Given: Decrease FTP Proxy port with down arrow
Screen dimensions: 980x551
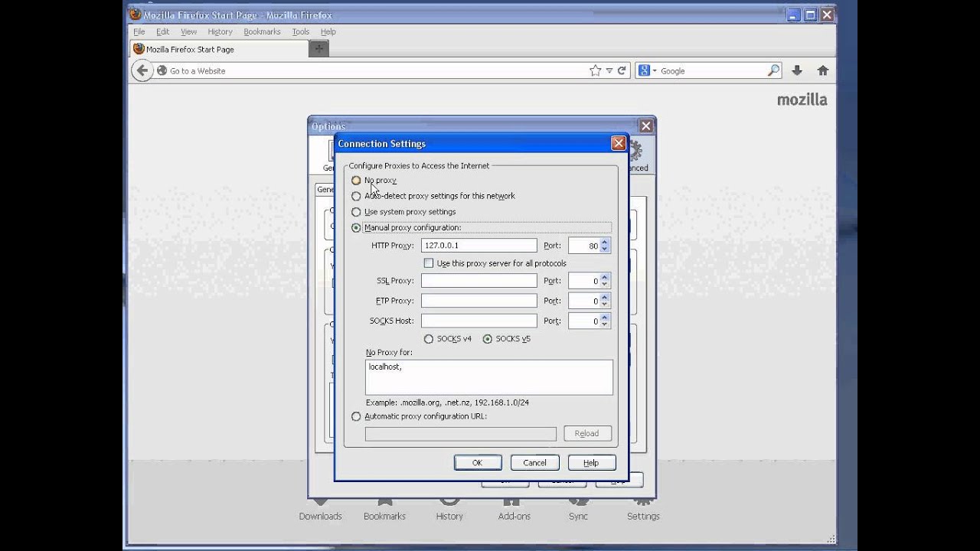Looking at the screenshot, I should coord(605,305).
